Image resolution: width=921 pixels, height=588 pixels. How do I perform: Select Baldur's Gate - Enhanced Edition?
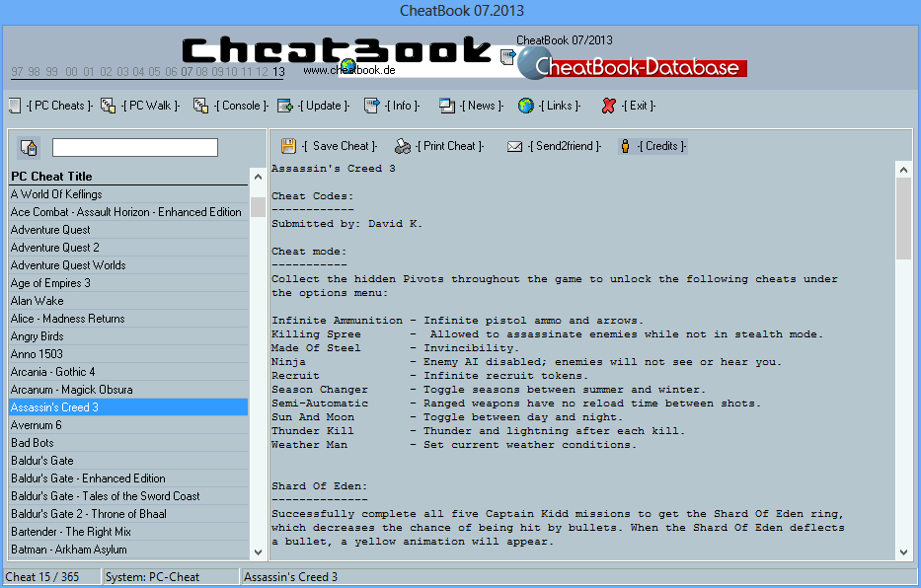point(128,478)
